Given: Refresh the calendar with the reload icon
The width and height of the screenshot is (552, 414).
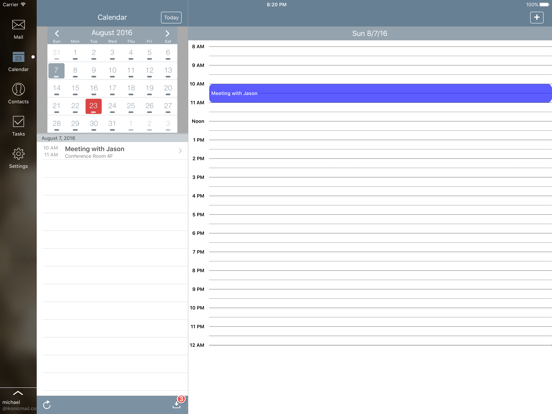Looking at the screenshot, I should tap(47, 405).
